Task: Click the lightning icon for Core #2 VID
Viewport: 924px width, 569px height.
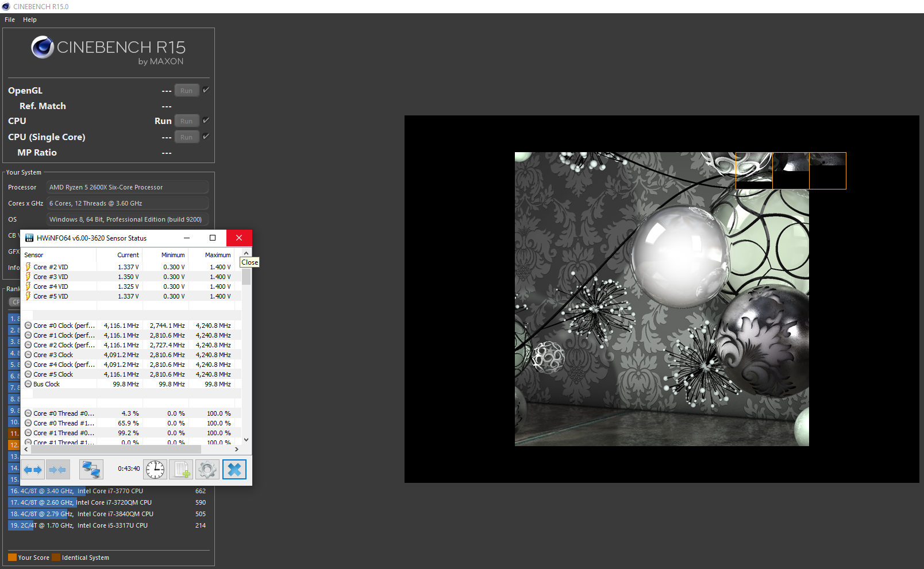Action: tap(28, 267)
